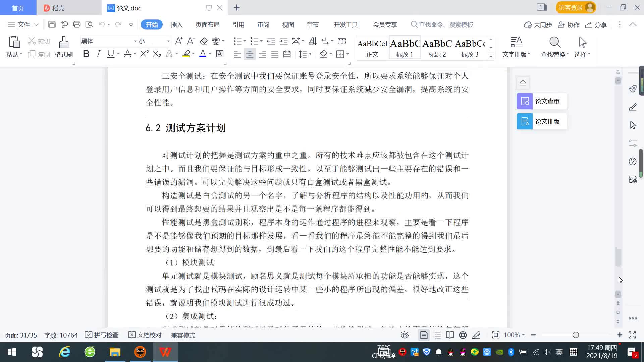Switch to web layout view globe icon
Image resolution: width=644 pixels, height=362 pixels.
[x=463, y=335]
